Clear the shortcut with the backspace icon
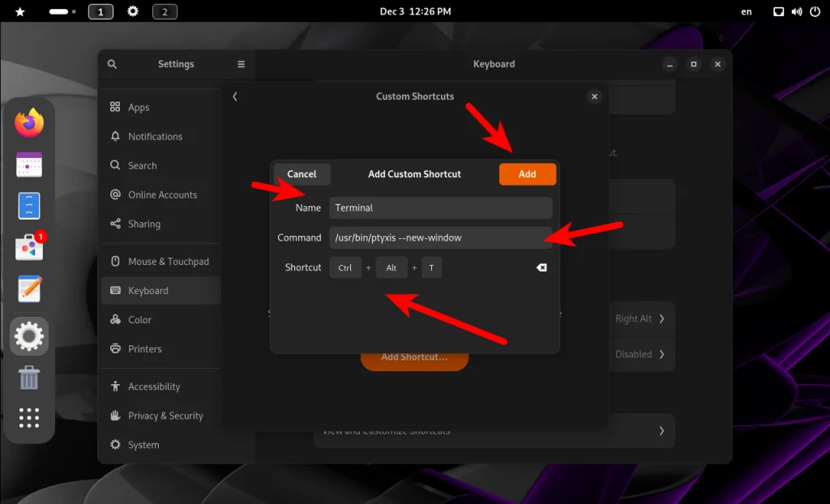Image resolution: width=830 pixels, height=504 pixels. tap(541, 267)
